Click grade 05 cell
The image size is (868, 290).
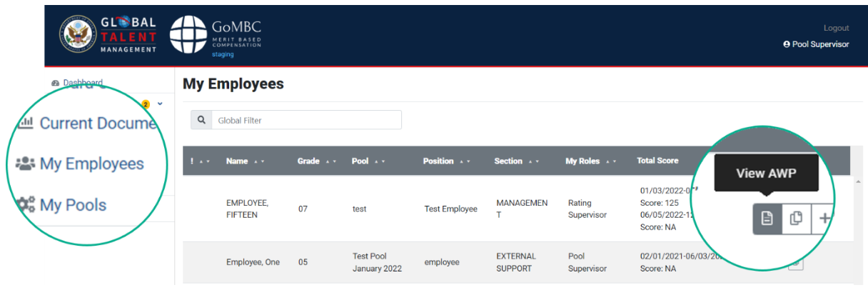pos(303,262)
